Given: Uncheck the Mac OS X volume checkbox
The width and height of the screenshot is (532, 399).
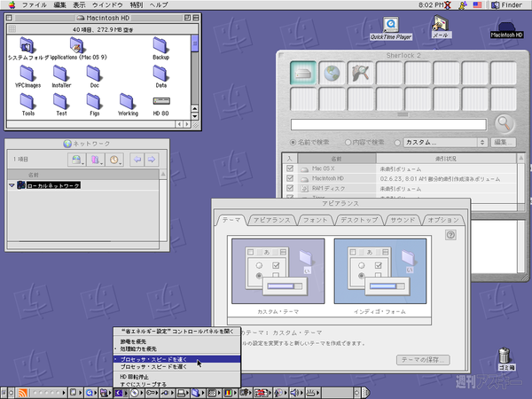Looking at the screenshot, I should [x=290, y=167].
